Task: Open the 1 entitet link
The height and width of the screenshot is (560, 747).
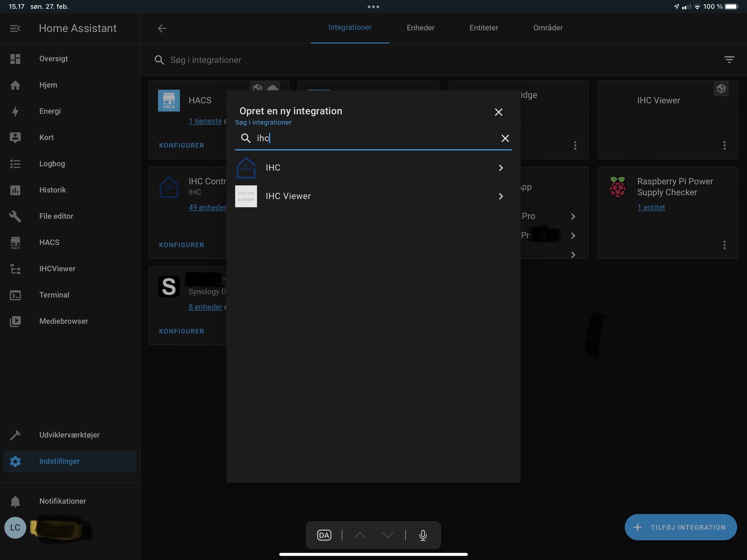Action: point(651,207)
